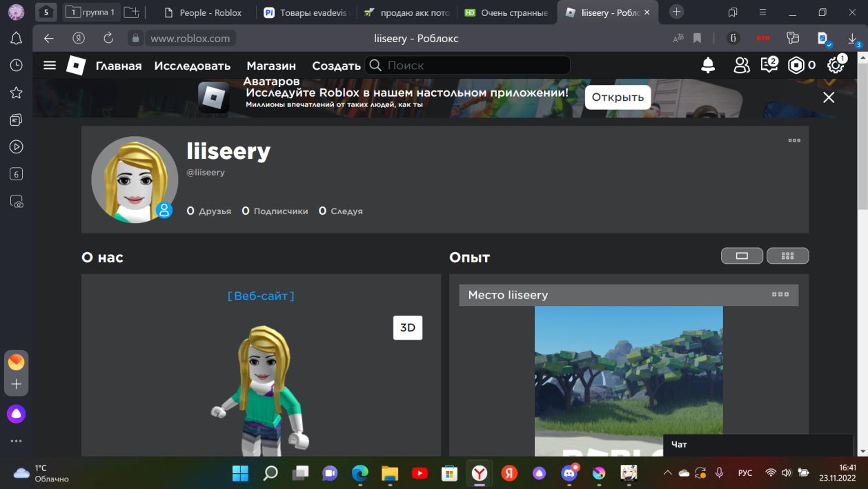This screenshot has width=868, height=489.
Task: Switch experiences to slideshow view
Action: pos(742,256)
